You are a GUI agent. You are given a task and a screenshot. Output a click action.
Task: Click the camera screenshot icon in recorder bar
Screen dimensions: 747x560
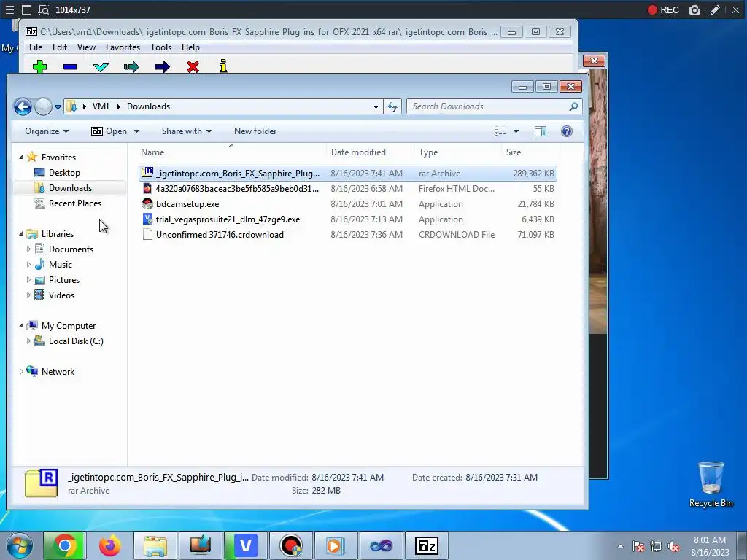point(694,10)
